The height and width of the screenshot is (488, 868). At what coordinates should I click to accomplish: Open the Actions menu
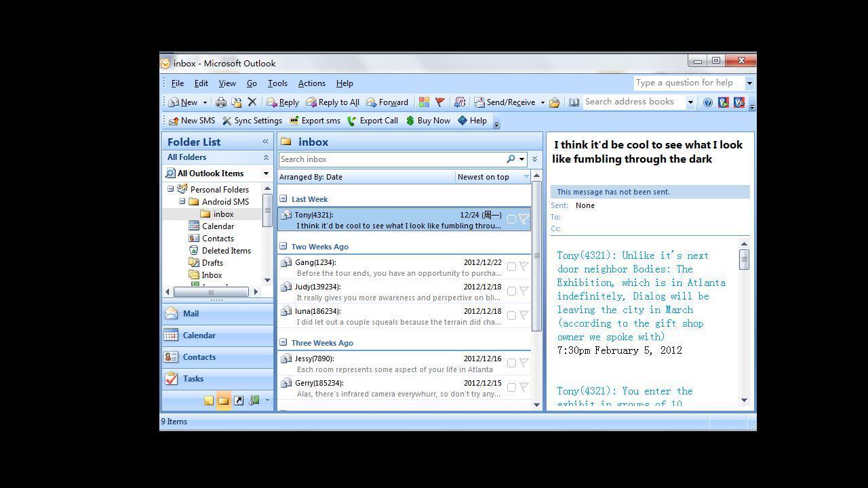click(x=311, y=83)
